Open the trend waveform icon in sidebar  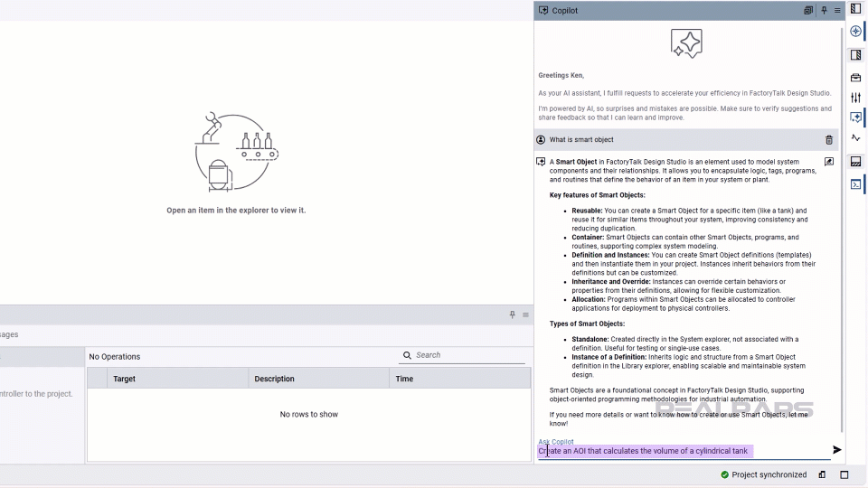(x=856, y=137)
